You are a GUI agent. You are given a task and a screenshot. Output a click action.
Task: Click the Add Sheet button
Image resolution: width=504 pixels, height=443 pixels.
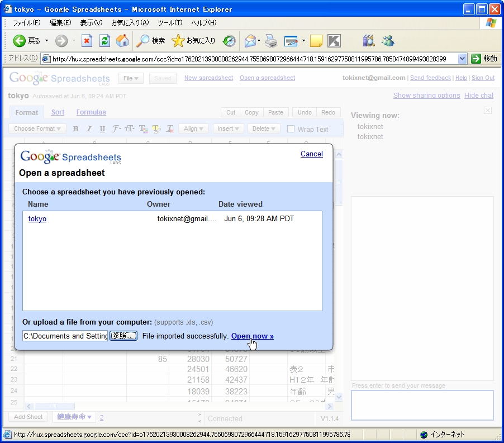tap(28, 417)
